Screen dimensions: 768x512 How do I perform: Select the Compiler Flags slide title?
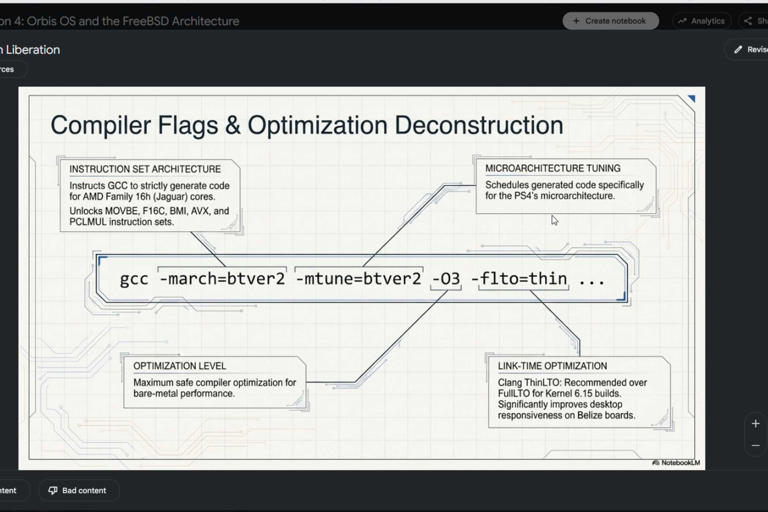pos(307,125)
